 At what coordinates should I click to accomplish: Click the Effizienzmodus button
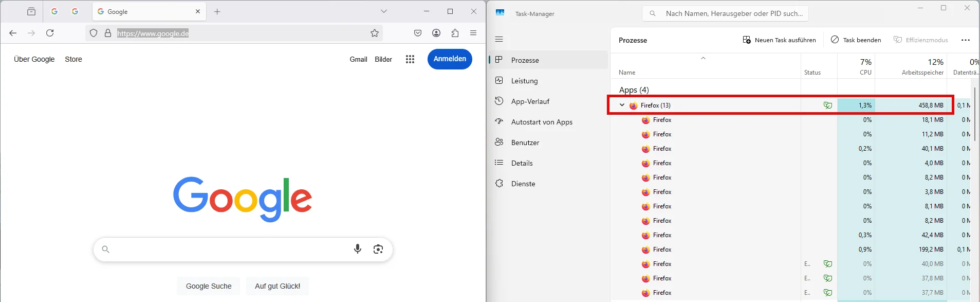tap(921, 40)
